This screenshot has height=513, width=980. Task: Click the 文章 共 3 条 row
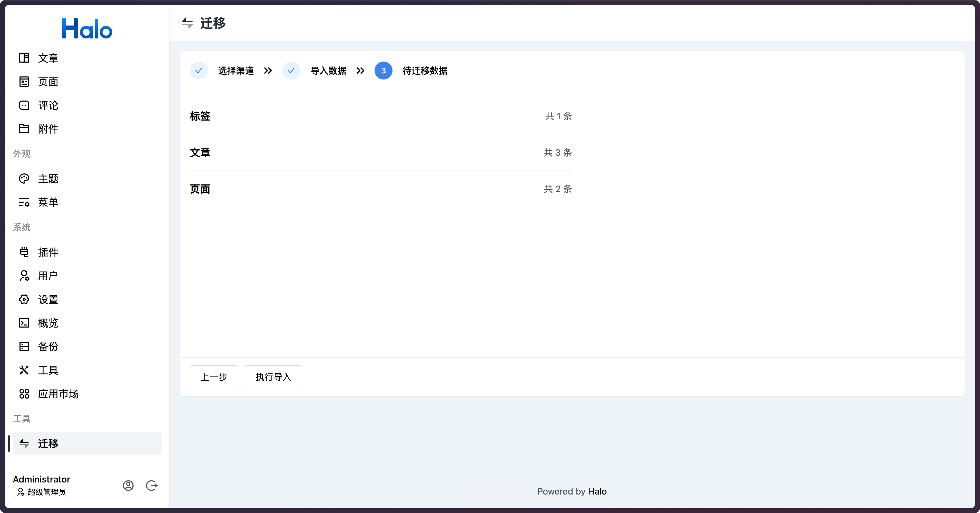(380, 153)
